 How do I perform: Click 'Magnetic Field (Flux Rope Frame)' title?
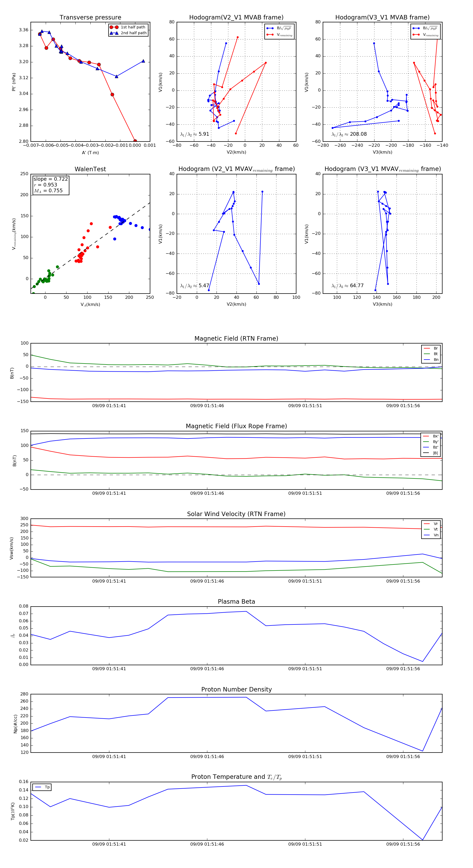(236, 426)
